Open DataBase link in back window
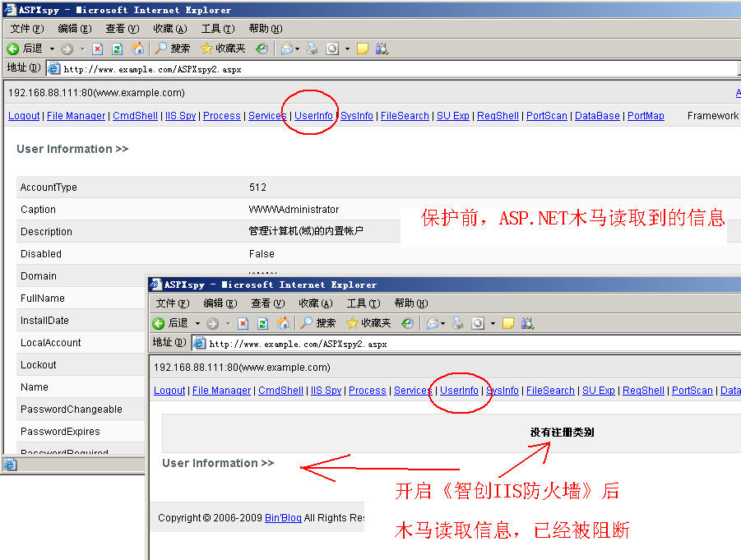Image resolution: width=741 pixels, height=560 pixels. [x=597, y=116]
